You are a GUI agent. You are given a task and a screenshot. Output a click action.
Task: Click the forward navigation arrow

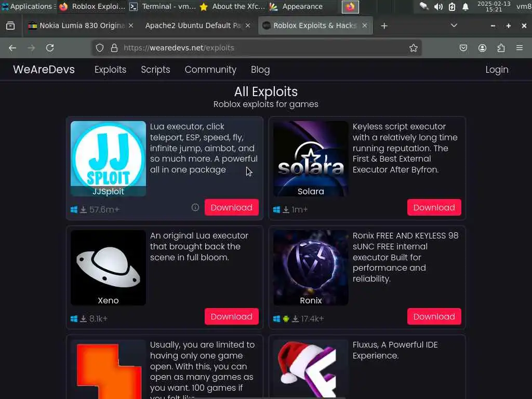[x=31, y=48]
